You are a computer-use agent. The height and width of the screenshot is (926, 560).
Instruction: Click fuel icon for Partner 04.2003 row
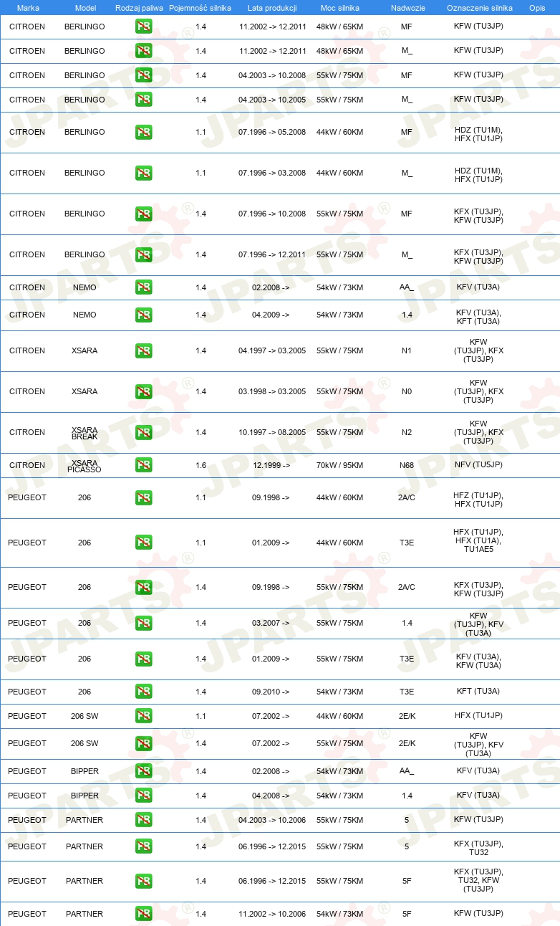coord(143,820)
